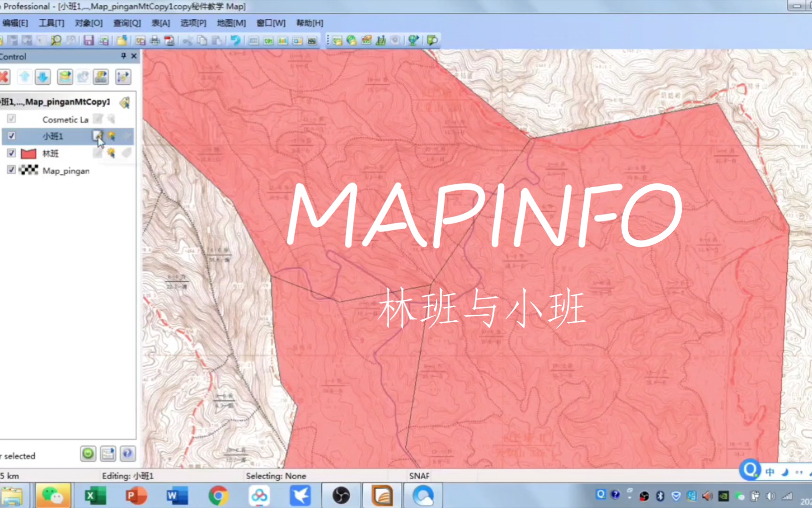Click the zoom-to-layer icon in Layer Control toolbar
812x508 pixels.
point(123,77)
